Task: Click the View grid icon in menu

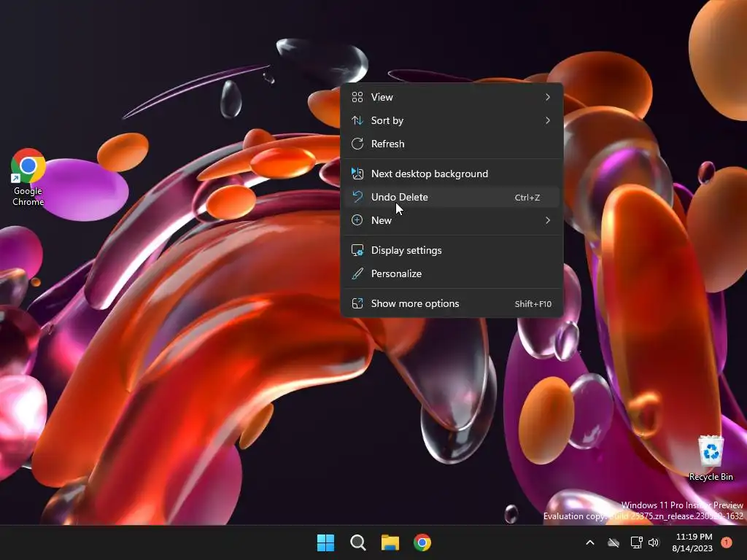Action: click(x=357, y=97)
